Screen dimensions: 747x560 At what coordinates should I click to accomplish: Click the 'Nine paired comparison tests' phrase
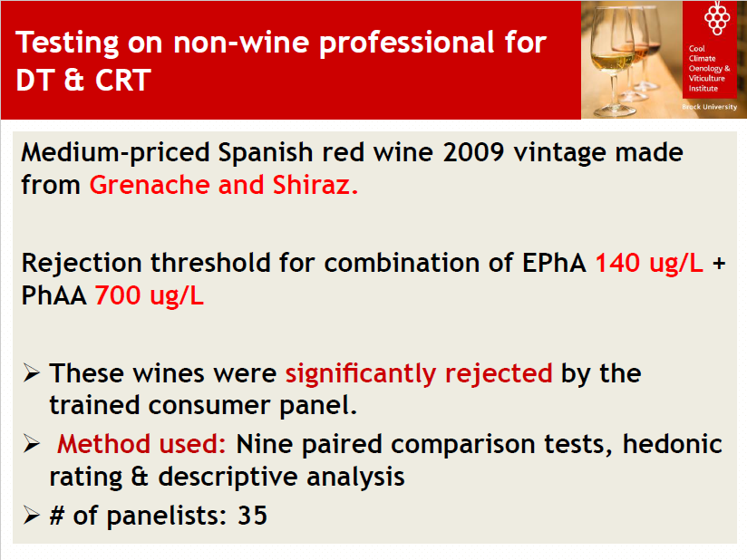pos(424,445)
